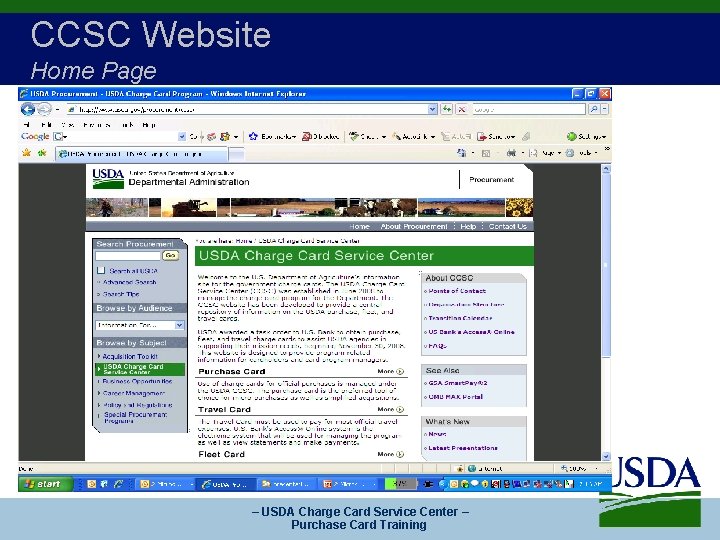Click the Windows Start button
This screenshot has height=540, width=720.
point(45,484)
